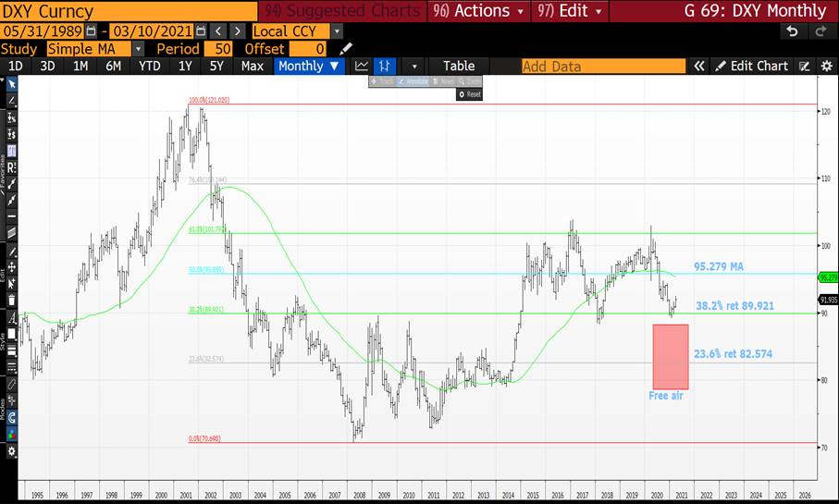Step date range backward with left arrow

click(x=217, y=31)
